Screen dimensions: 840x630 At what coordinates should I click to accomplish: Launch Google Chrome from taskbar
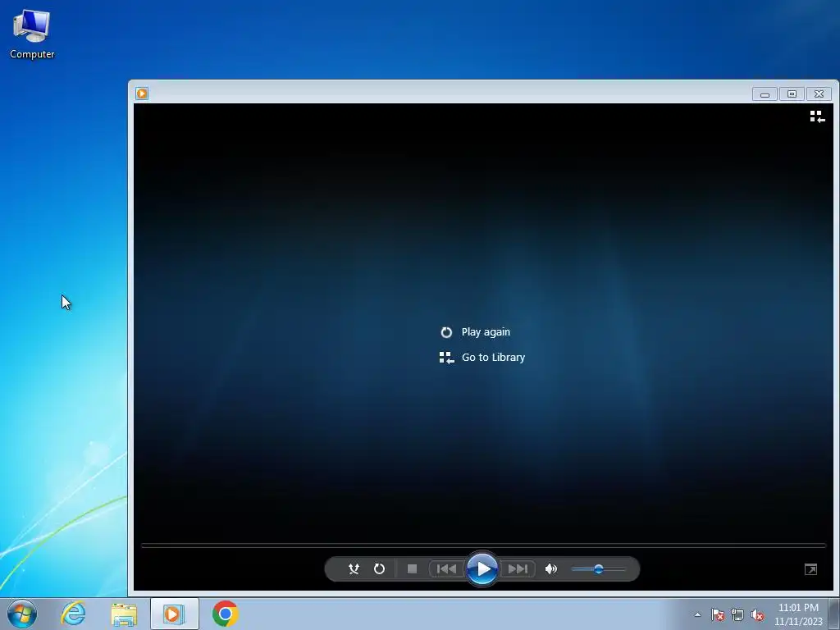pos(225,614)
